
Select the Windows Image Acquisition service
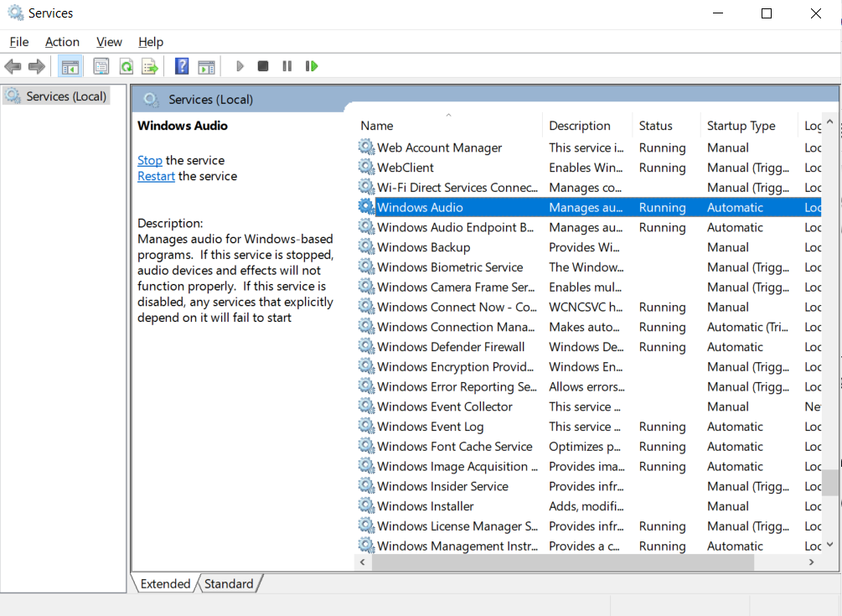(x=589, y=466)
